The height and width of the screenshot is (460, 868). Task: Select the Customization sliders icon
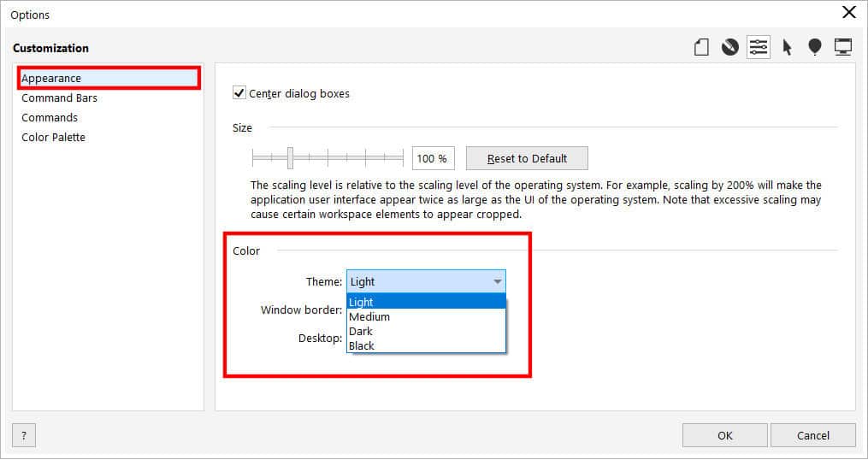tap(758, 48)
